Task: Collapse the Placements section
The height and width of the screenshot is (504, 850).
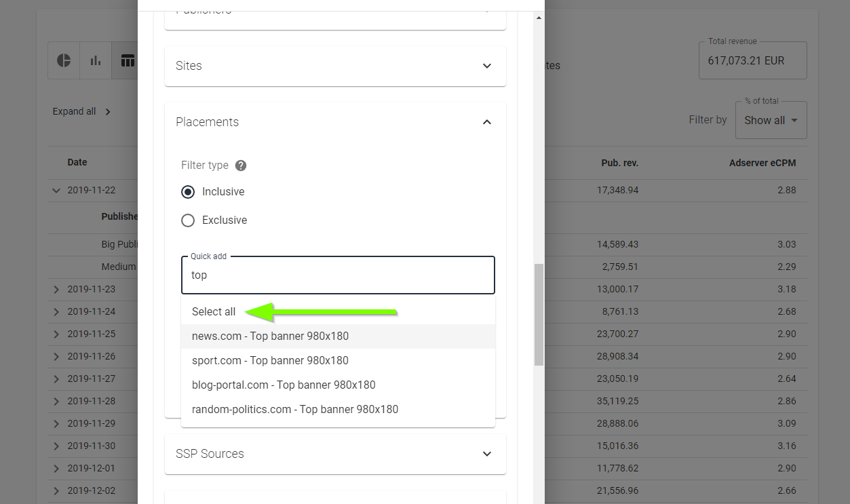Action: click(487, 122)
